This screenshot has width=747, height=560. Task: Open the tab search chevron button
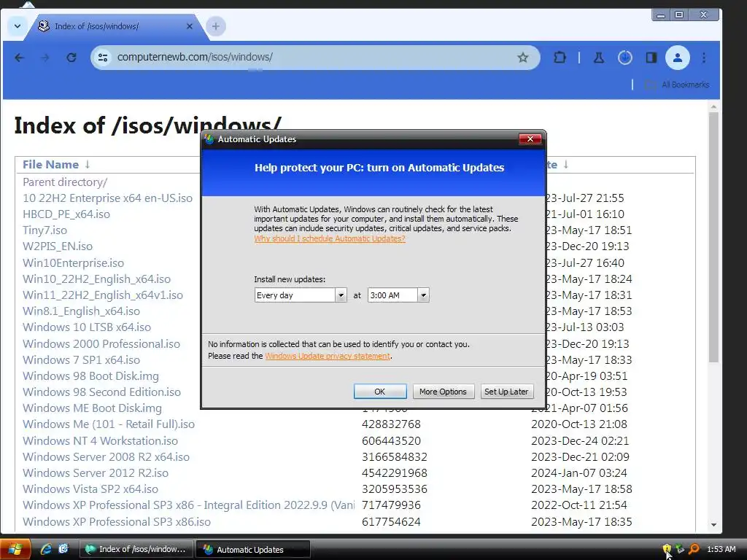pyautogui.click(x=18, y=26)
